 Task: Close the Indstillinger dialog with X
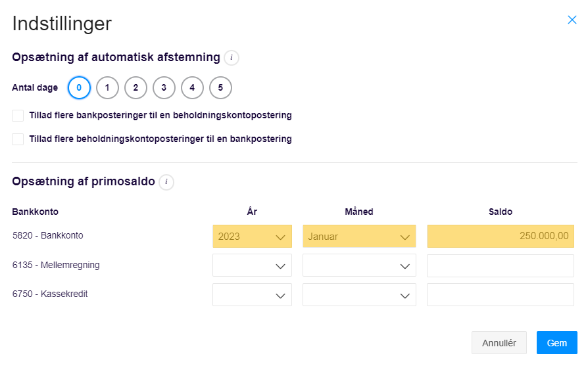pyautogui.click(x=572, y=20)
